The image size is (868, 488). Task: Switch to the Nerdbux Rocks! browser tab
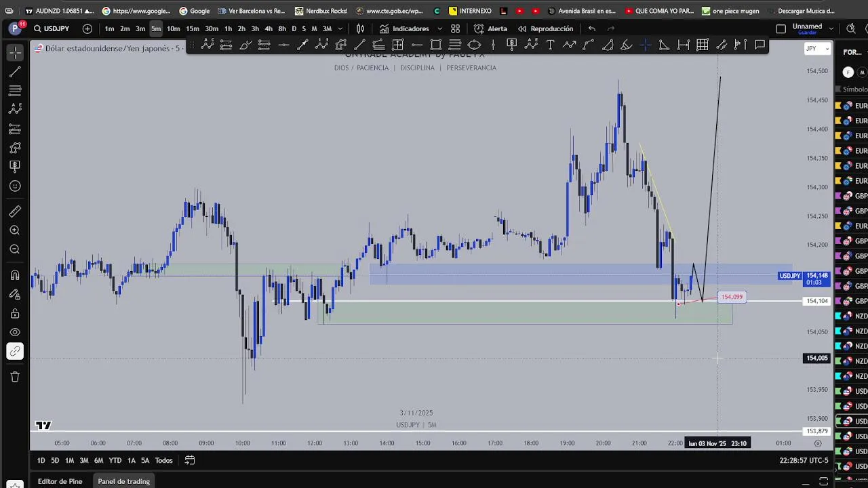tap(321, 11)
